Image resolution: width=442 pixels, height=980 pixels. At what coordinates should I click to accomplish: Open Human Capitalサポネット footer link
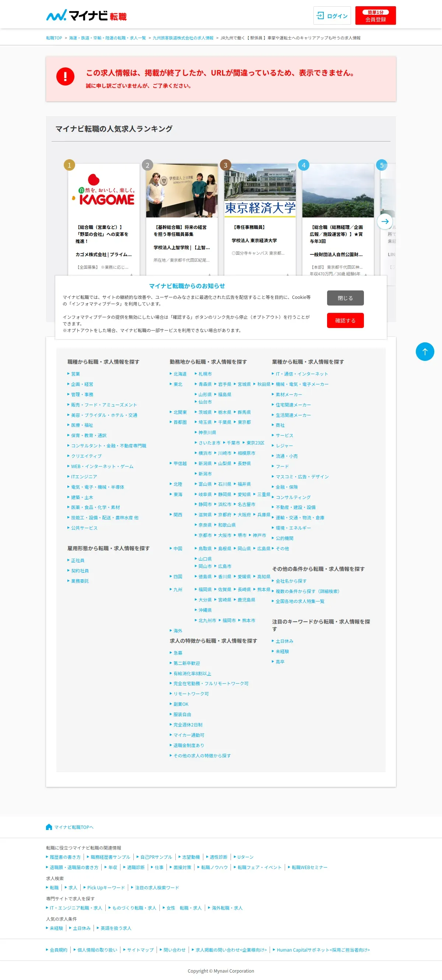[323, 950]
